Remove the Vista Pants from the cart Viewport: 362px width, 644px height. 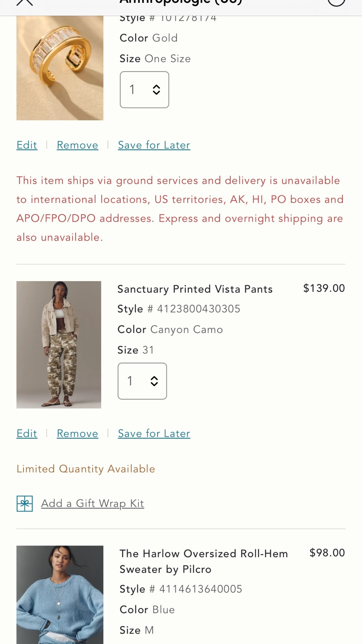point(77,433)
